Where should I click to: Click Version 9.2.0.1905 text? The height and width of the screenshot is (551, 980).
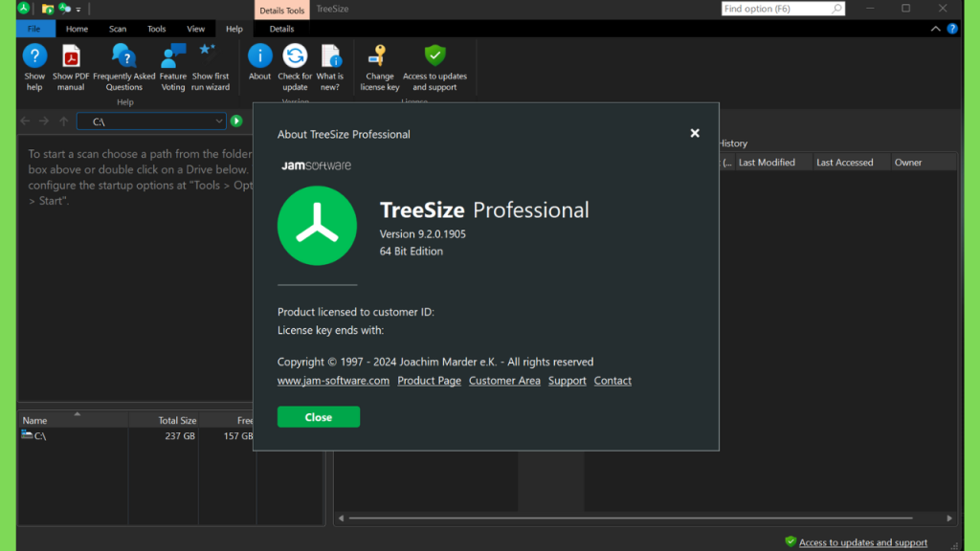click(x=422, y=233)
